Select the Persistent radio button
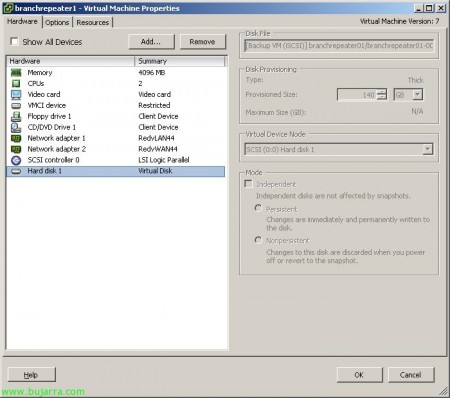 click(x=258, y=208)
